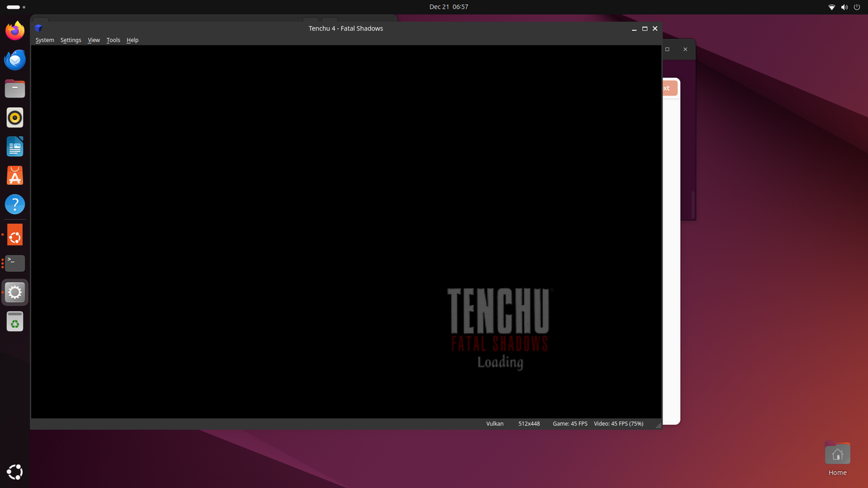This screenshot has height=488, width=868.
Task: Open the Trash from the dock
Action: coord(15,321)
